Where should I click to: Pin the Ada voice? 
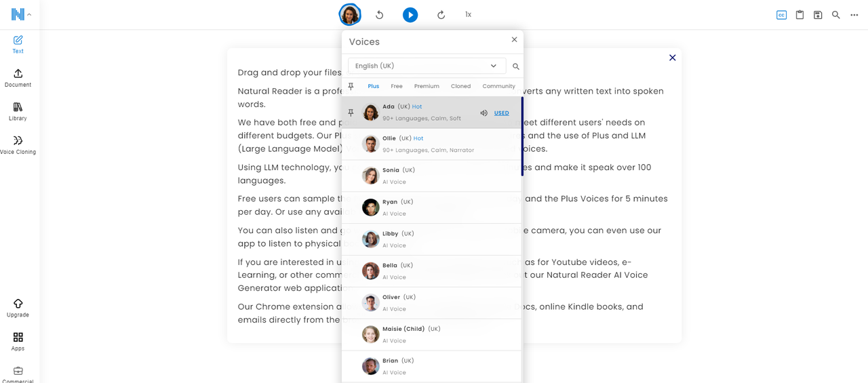[351, 113]
